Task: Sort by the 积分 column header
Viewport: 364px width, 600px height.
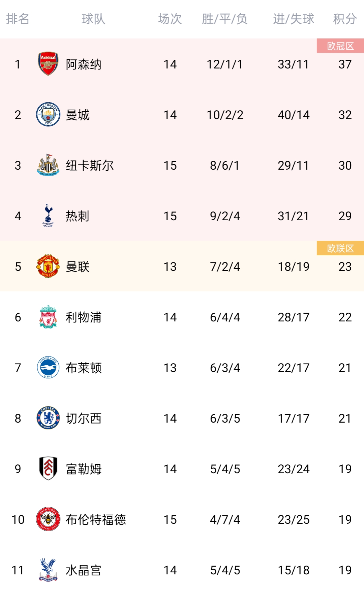Action: [x=345, y=19]
